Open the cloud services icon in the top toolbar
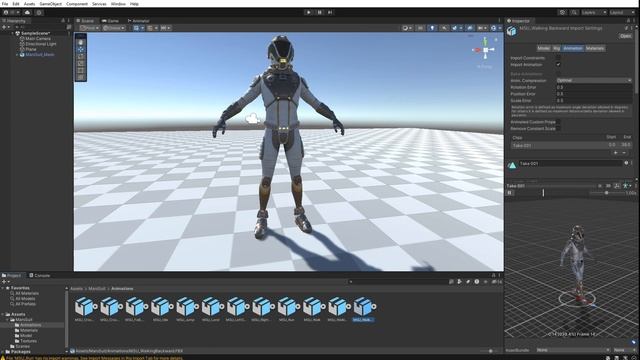Viewport: 640px width, 360px height. click(27, 12)
